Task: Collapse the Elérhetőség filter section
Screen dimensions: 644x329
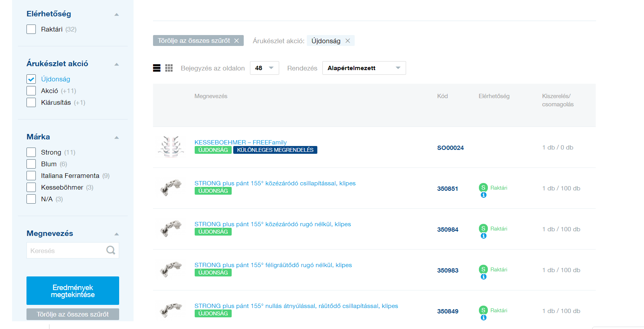Action: [116, 14]
